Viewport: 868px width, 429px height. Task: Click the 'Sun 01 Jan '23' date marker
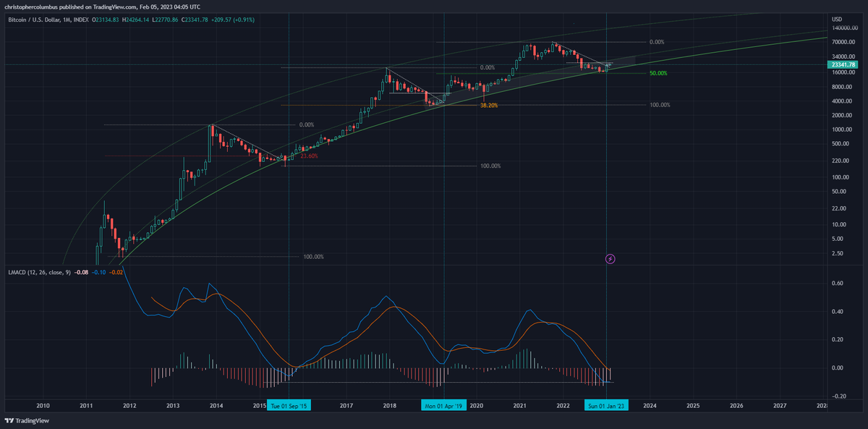(x=606, y=406)
